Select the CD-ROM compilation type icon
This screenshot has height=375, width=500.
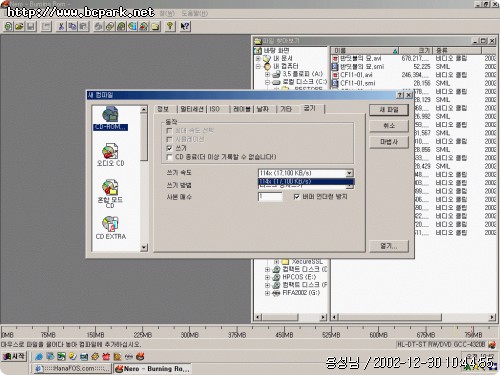coord(110,118)
